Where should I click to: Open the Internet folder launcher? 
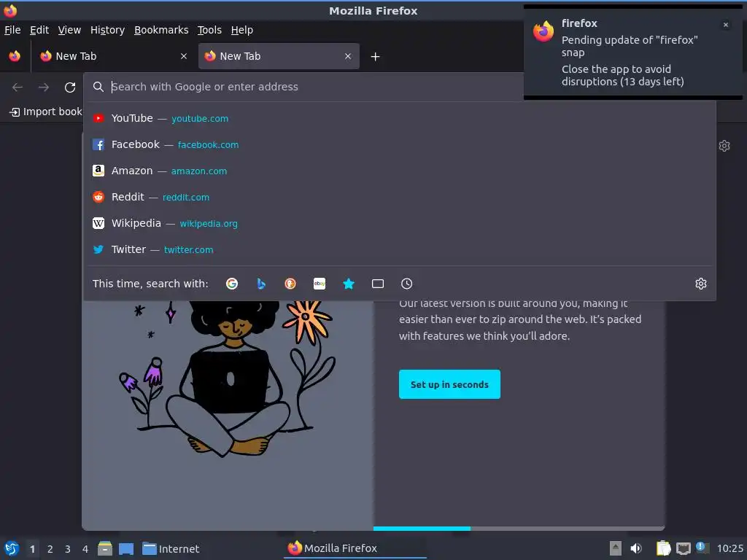pos(171,549)
